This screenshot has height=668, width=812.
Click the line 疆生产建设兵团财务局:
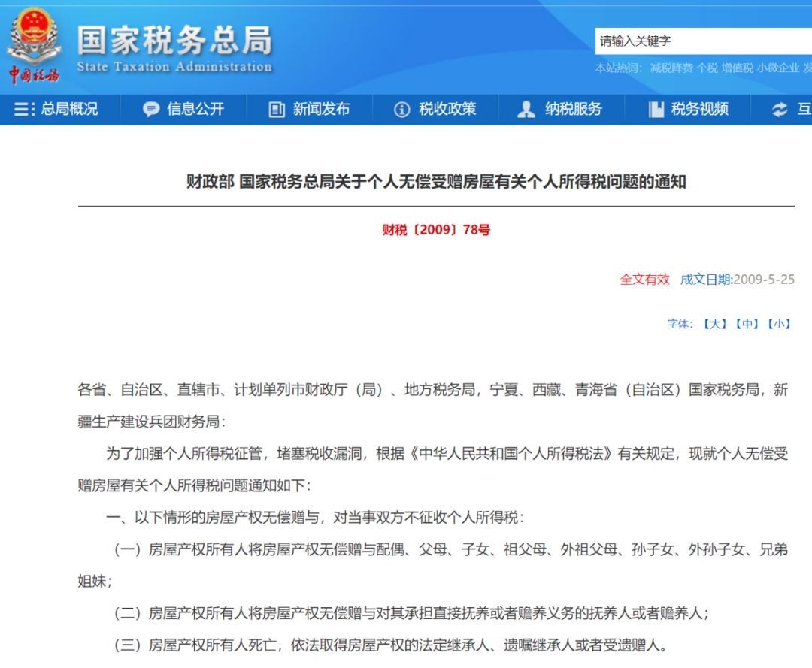tap(152, 422)
